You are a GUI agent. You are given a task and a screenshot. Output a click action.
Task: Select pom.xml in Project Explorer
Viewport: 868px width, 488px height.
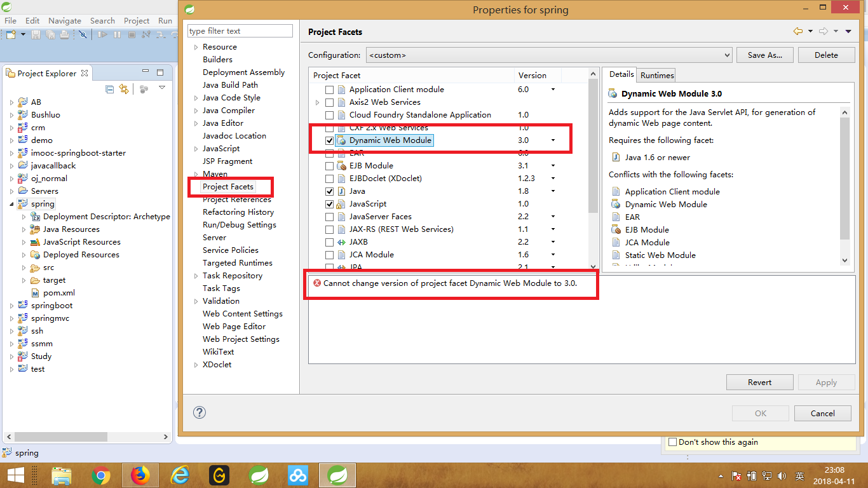pos(58,293)
